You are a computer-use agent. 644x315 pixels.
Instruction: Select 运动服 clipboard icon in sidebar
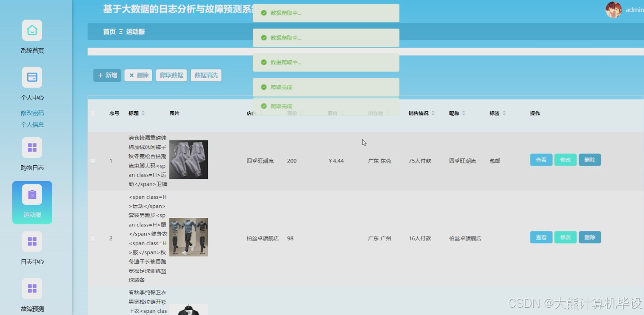pos(32,195)
